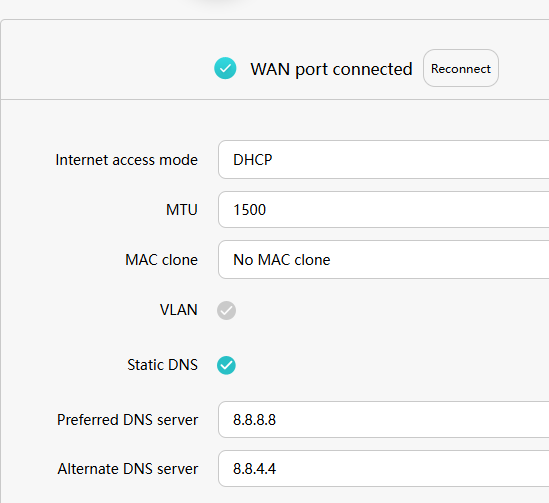Click into the Preferred DNS server field
This screenshot has height=503, width=549.
(x=383, y=419)
